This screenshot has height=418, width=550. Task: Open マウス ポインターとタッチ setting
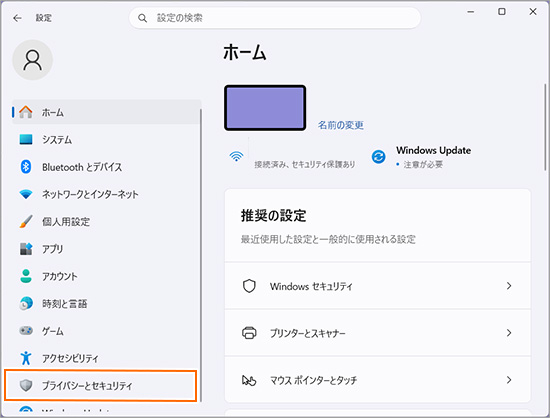pos(377,380)
